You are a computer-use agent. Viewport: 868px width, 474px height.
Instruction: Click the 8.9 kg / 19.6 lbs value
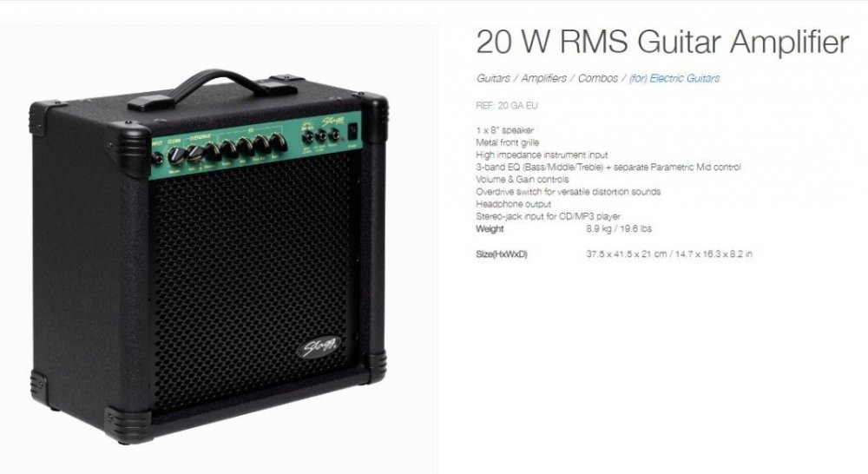coord(619,228)
